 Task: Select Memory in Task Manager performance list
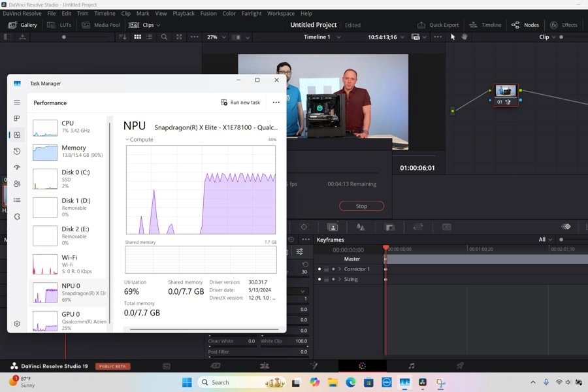(x=68, y=152)
